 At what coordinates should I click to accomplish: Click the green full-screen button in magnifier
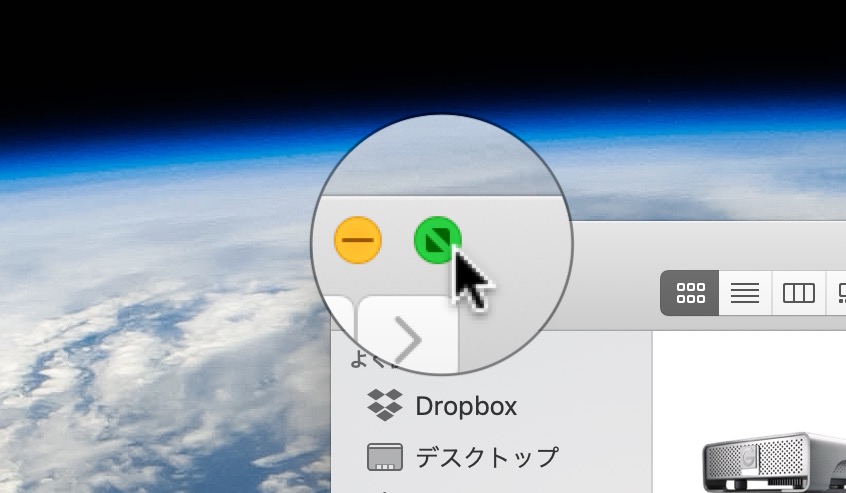click(438, 240)
